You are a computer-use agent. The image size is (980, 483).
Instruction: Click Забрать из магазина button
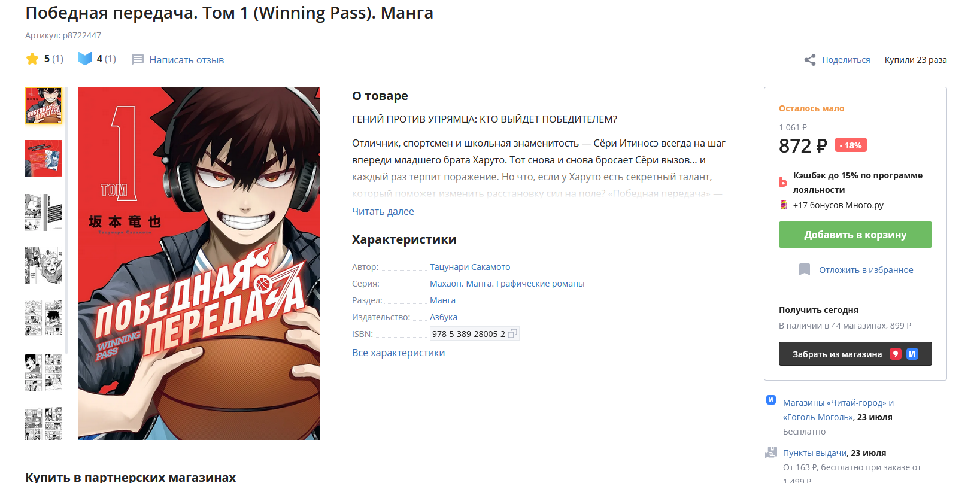855,354
